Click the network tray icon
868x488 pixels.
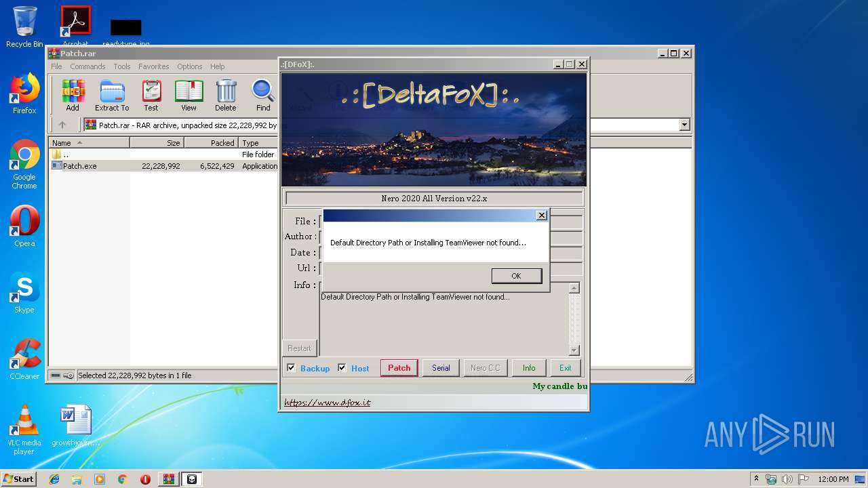(x=771, y=479)
